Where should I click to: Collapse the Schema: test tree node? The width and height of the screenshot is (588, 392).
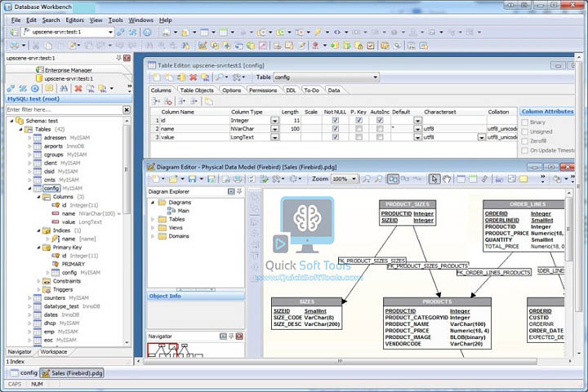click(11, 121)
